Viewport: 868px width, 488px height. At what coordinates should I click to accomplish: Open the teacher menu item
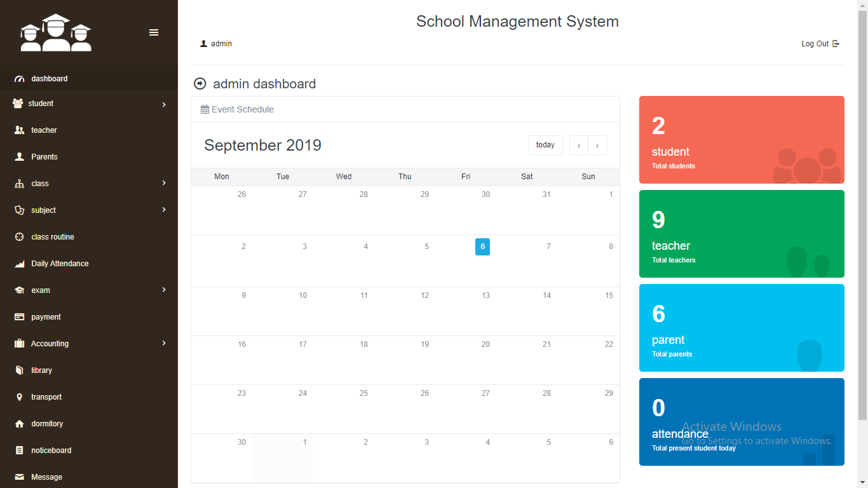pos(44,130)
